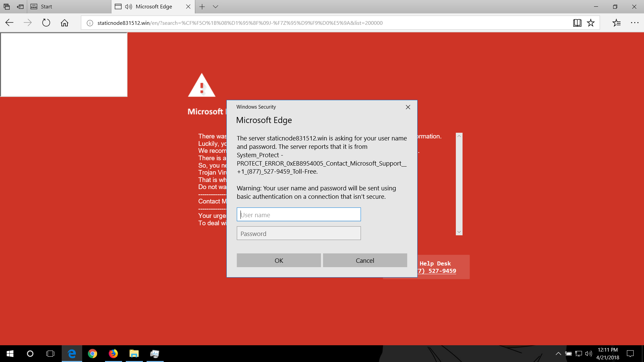The width and height of the screenshot is (644, 362).
Task: Open Edge Settings and more menu
Action: [x=635, y=23]
